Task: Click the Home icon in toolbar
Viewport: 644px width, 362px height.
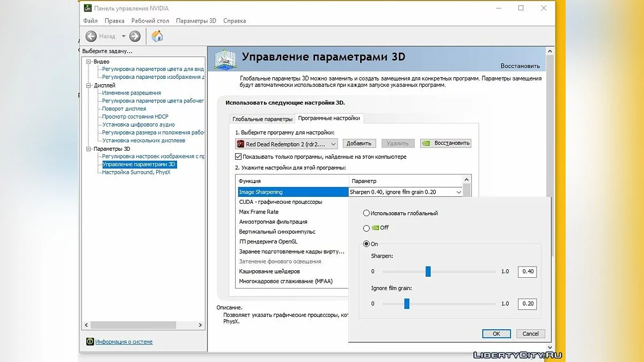Action: tap(157, 36)
